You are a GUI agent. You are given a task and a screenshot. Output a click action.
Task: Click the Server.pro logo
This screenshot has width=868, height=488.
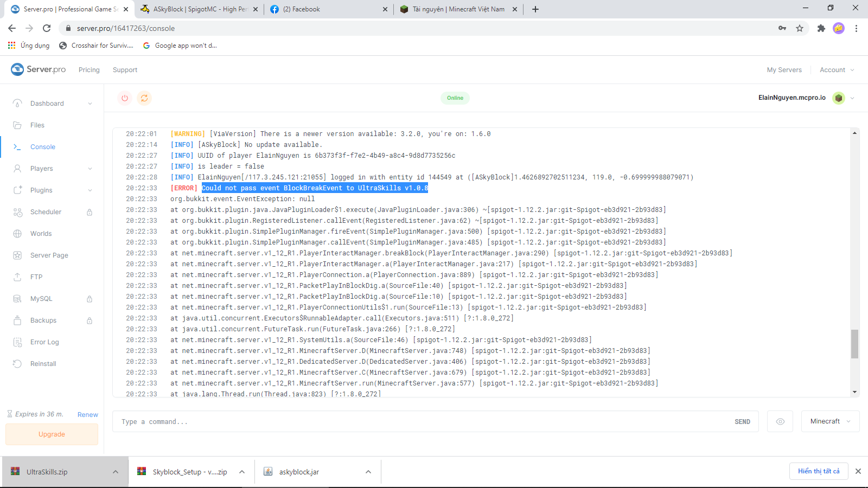(x=39, y=69)
